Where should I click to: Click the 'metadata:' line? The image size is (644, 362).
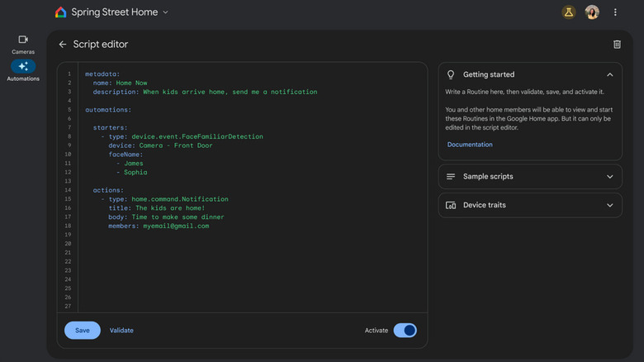(x=102, y=74)
